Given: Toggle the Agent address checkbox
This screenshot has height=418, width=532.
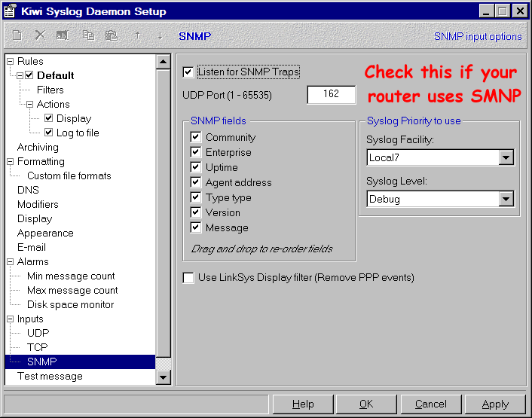Looking at the screenshot, I should point(196,182).
